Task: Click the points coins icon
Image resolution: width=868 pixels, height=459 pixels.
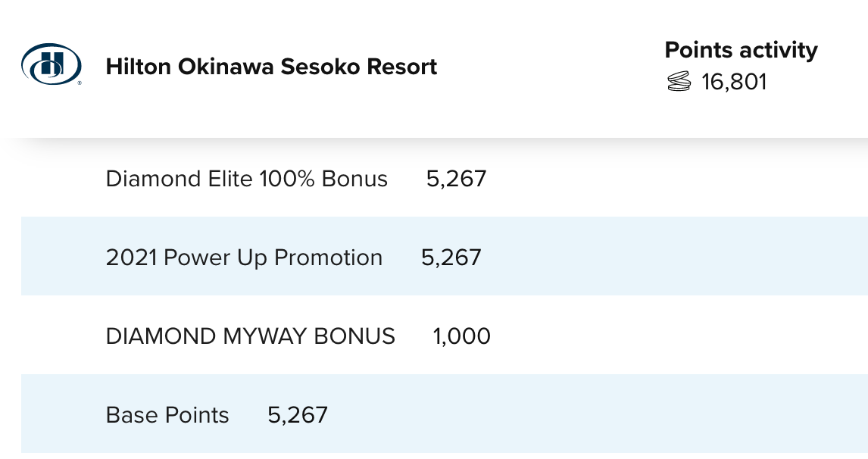Action: pos(679,82)
